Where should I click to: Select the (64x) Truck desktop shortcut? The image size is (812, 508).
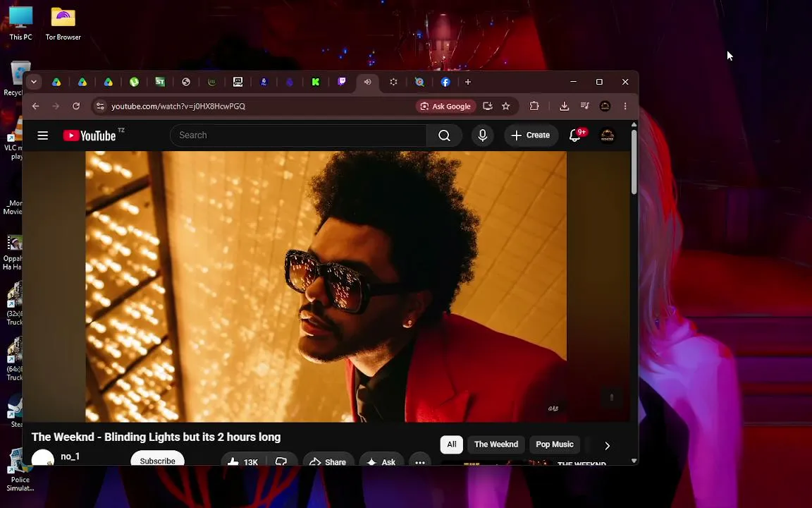[x=15, y=358]
